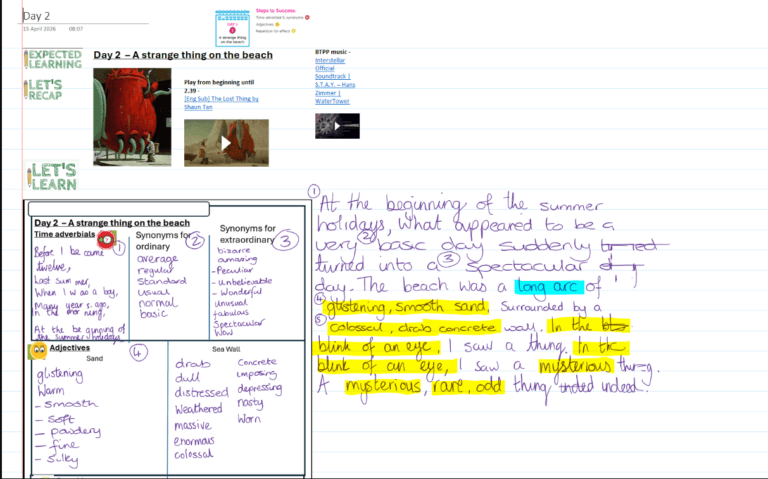Play The Lost Thing embedded video

(x=226, y=143)
